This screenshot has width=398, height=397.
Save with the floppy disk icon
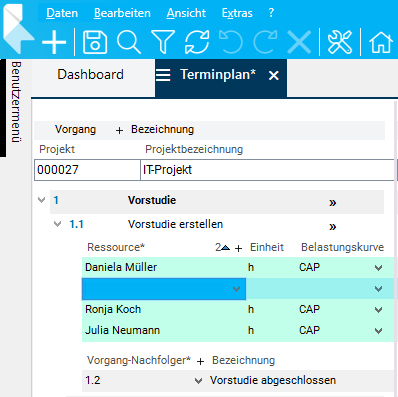pyautogui.click(x=95, y=42)
